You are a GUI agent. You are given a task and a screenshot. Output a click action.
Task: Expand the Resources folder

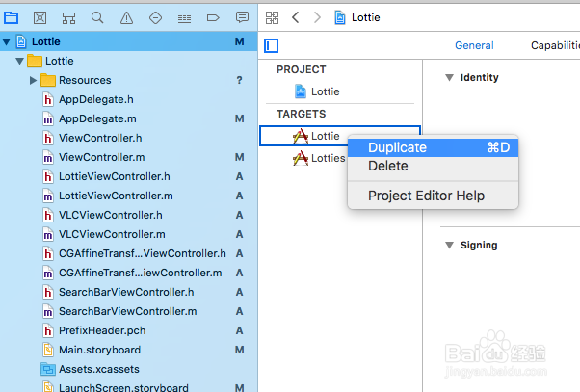coord(34,80)
